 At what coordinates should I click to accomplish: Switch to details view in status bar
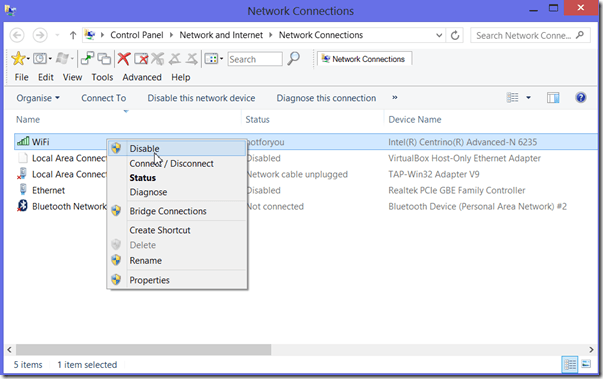click(x=570, y=364)
